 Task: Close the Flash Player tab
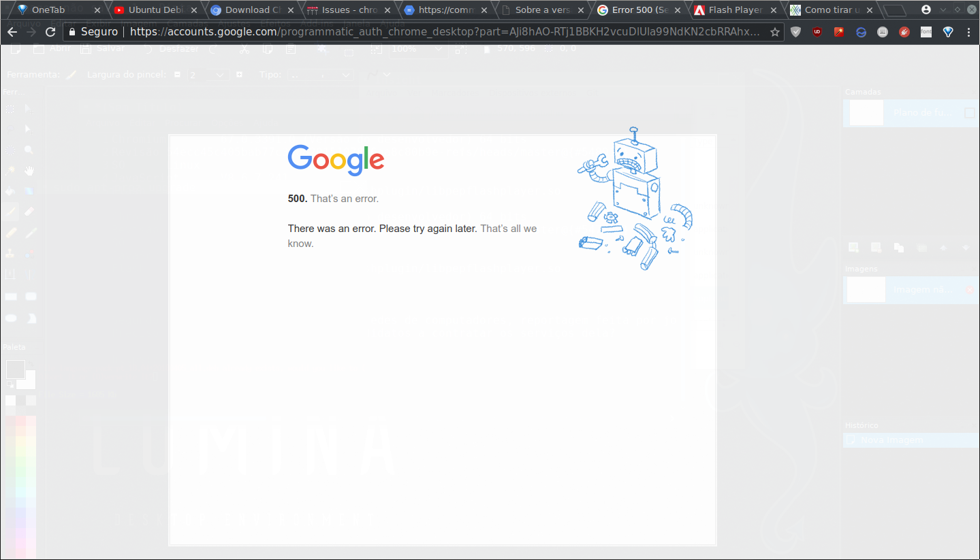[x=774, y=10]
